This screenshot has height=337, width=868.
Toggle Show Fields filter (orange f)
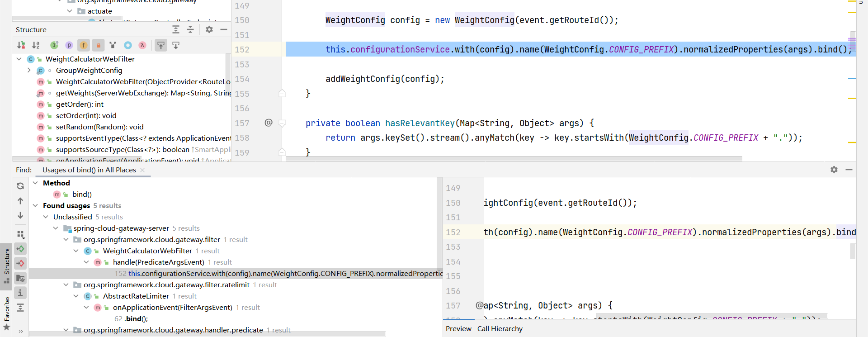84,45
